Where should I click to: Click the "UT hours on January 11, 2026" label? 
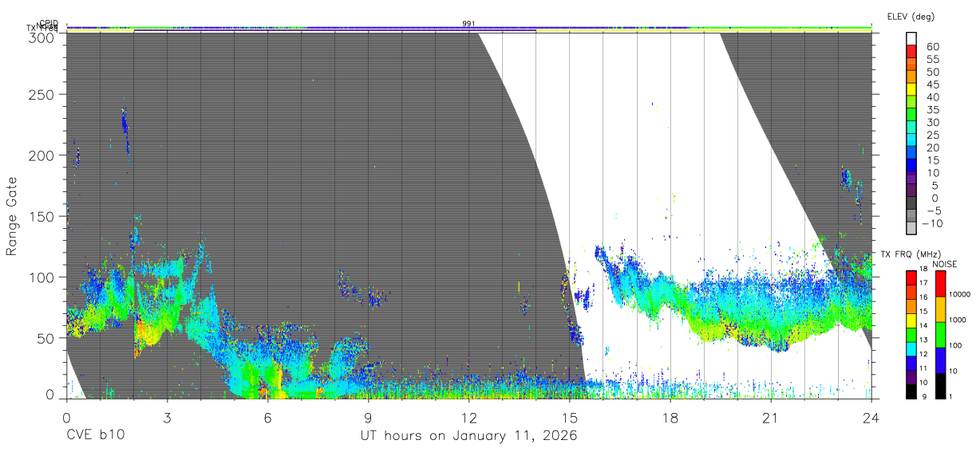pyautogui.click(x=469, y=435)
